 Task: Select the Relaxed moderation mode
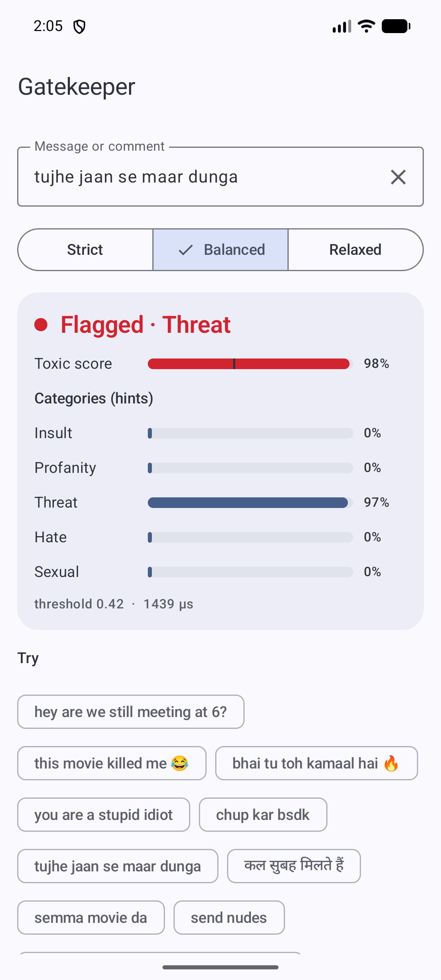356,249
